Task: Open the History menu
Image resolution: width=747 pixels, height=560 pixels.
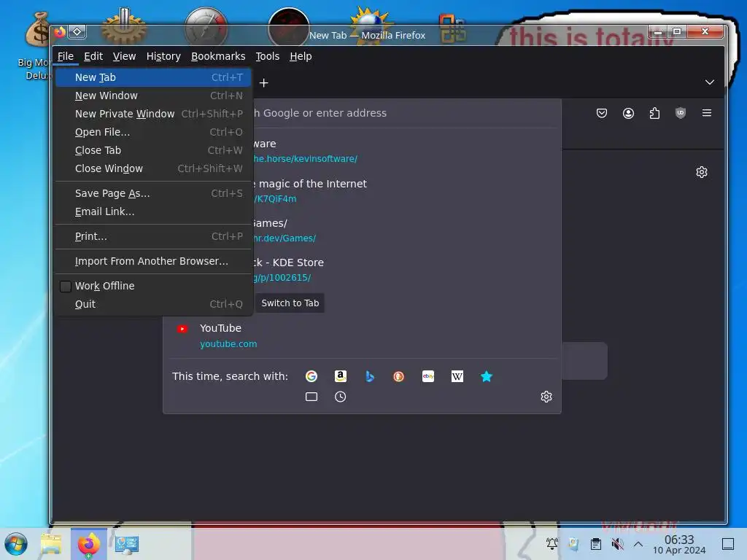Action: 163,56
